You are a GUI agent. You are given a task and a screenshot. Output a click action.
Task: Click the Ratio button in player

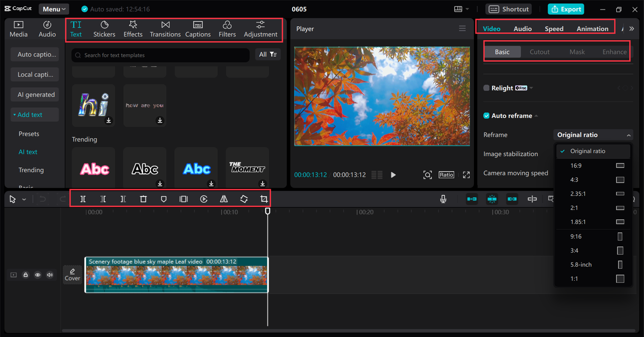coord(446,175)
